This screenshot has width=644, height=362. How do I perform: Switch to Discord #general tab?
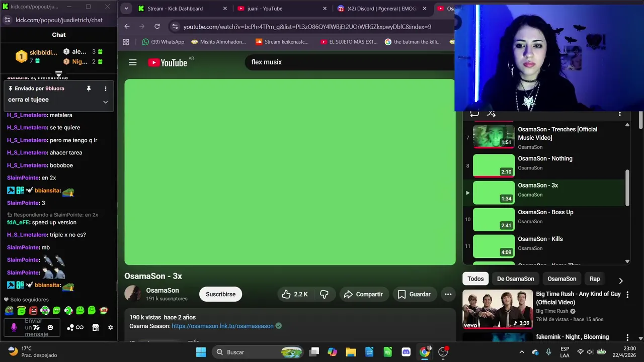click(x=382, y=9)
